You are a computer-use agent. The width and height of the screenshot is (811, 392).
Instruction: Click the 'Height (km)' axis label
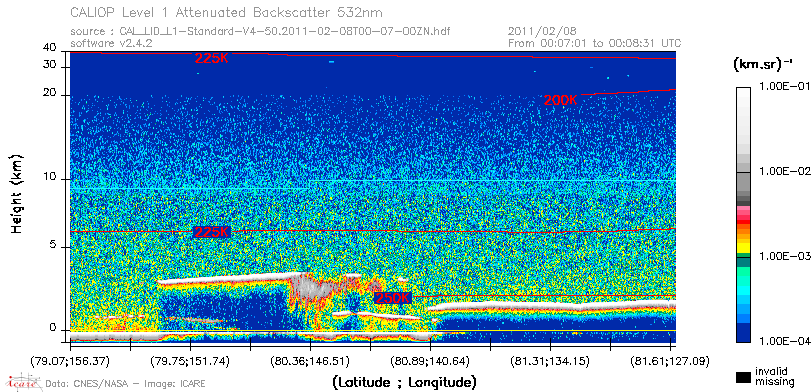tap(17, 193)
